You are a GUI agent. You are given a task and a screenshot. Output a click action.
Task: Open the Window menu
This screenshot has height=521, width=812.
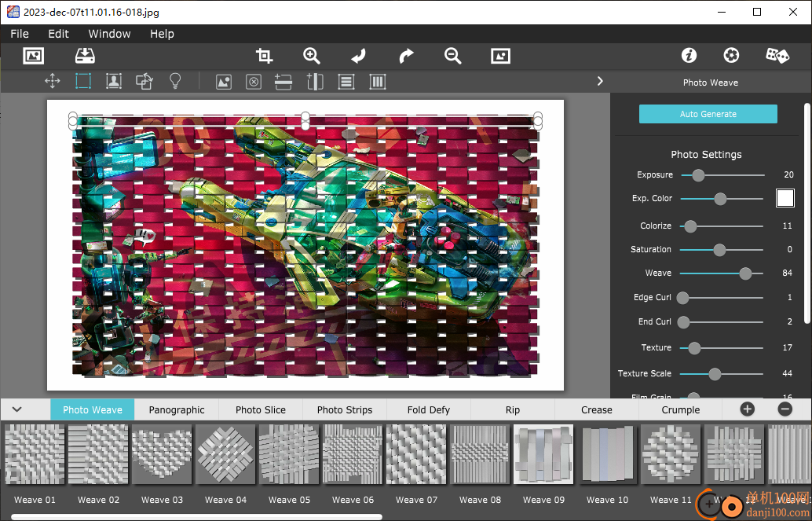109,34
